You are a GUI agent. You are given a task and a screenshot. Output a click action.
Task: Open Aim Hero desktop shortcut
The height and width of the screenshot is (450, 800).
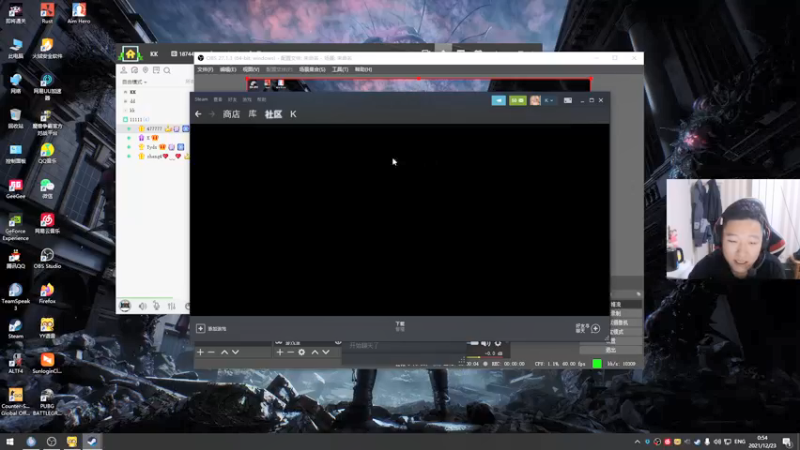pos(79,13)
